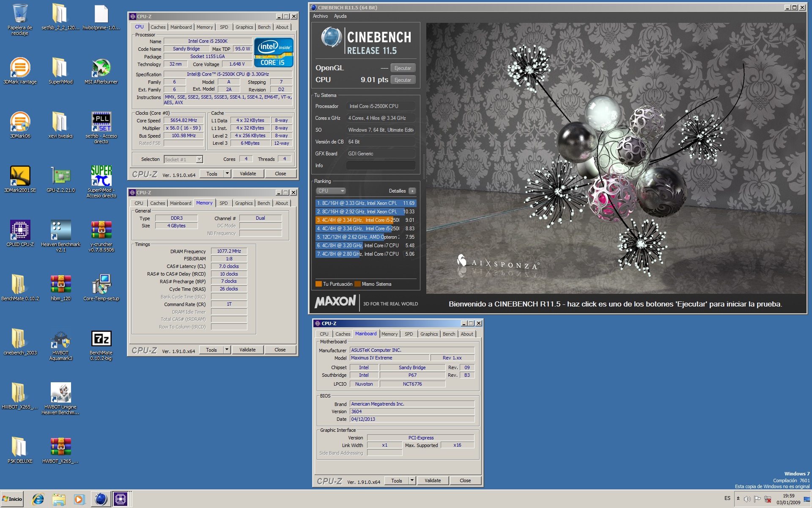The width and height of the screenshot is (812, 508).
Task: Open Windows Media Player taskbar icon
Action: tap(79, 499)
